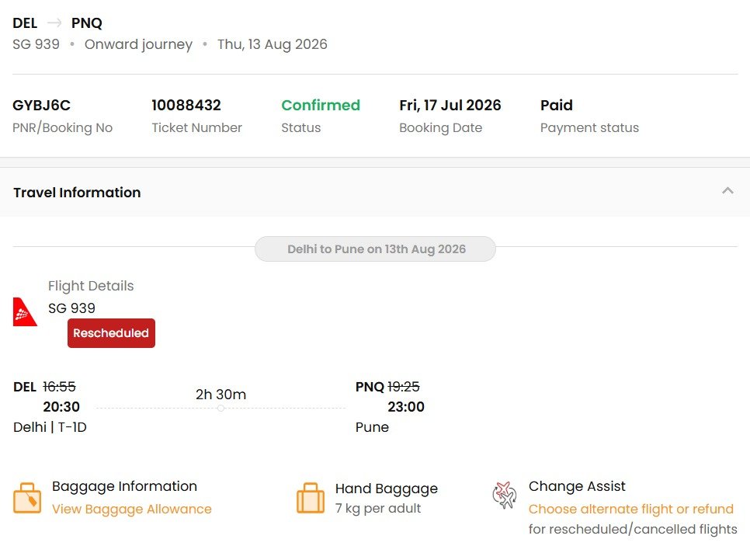The width and height of the screenshot is (750, 560).
Task: Click the Delhi T-1D terminal text
Action: pyautogui.click(x=50, y=427)
